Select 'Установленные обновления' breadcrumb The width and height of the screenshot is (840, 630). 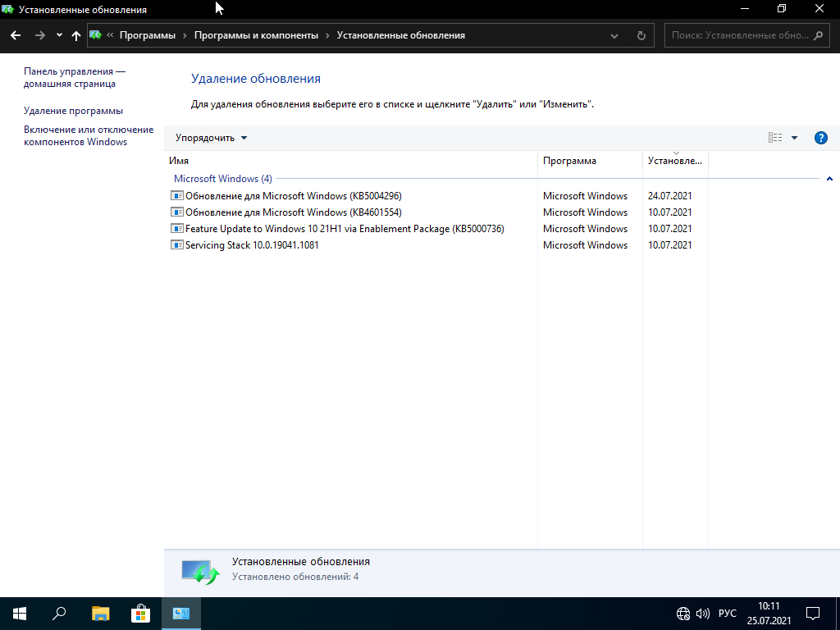pyautogui.click(x=400, y=35)
